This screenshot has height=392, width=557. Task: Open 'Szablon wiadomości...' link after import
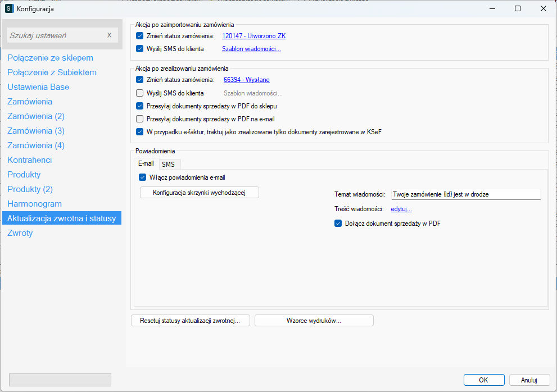point(251,49)
